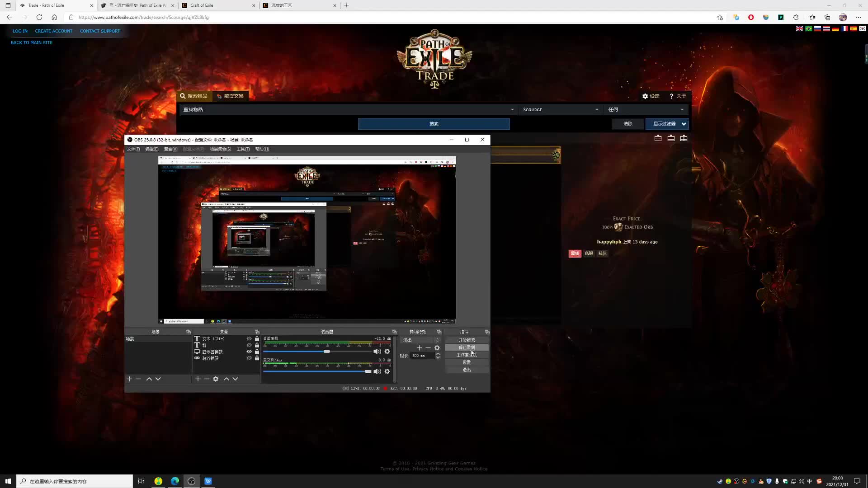Open OBS 工具(T) menu
Viewport: 868px width, 488px height.
tap(243, 149)
